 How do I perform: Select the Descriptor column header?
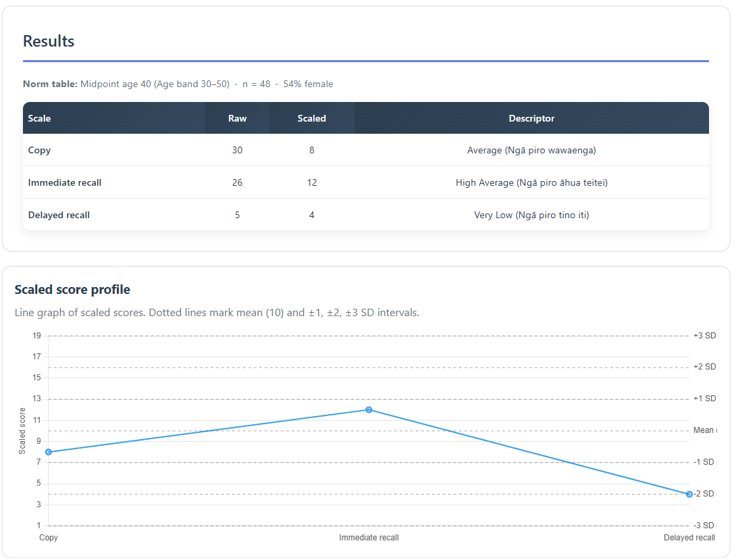click(531, 118)
